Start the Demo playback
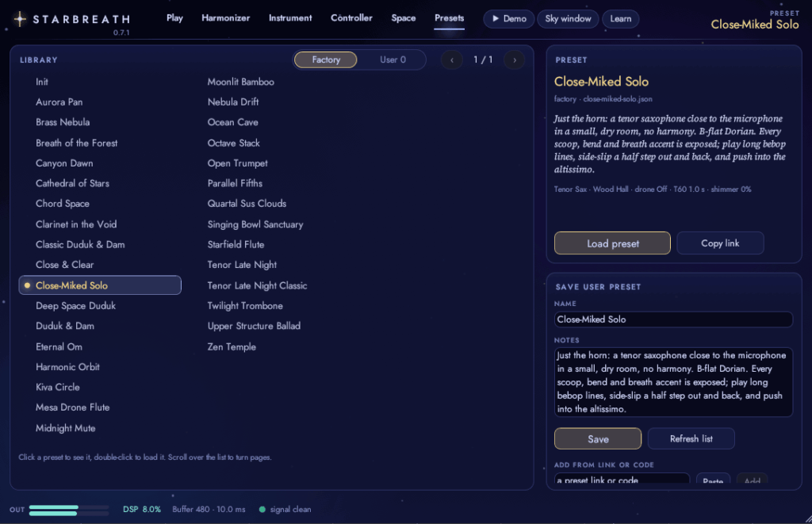Image resolution: width=812 pixels, height=524 pixels. coord(508,19)
